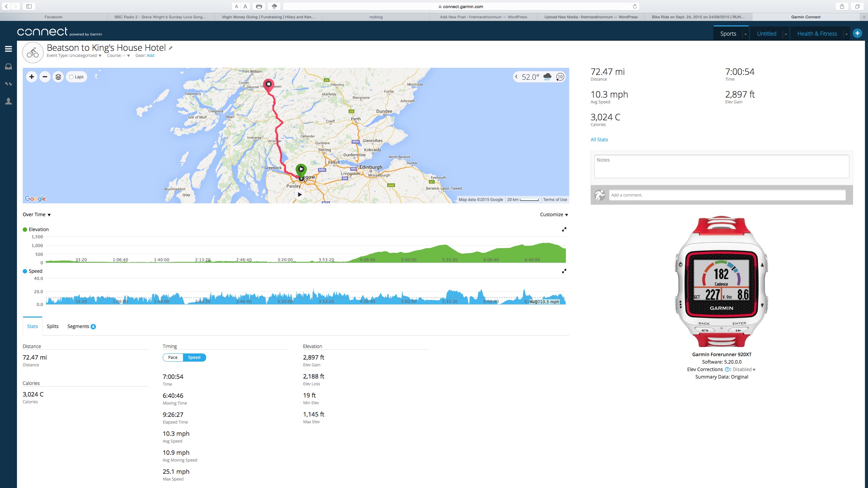Open the inbox tray icon in sidebar
This screenshot has height=488, width=868.
click(8, 67)
